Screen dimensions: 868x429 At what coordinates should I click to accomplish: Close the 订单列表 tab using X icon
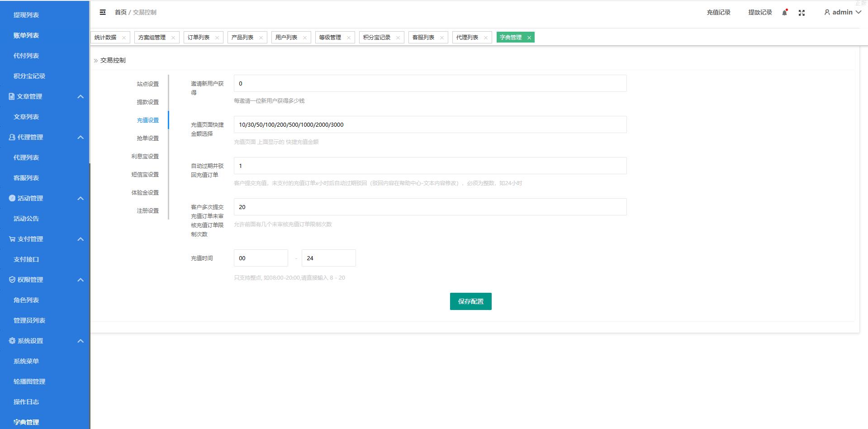(x=217, y=38)
